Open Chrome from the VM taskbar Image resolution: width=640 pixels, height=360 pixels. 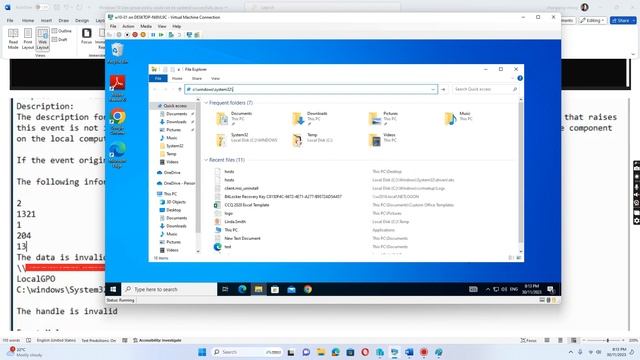(308, 289)
